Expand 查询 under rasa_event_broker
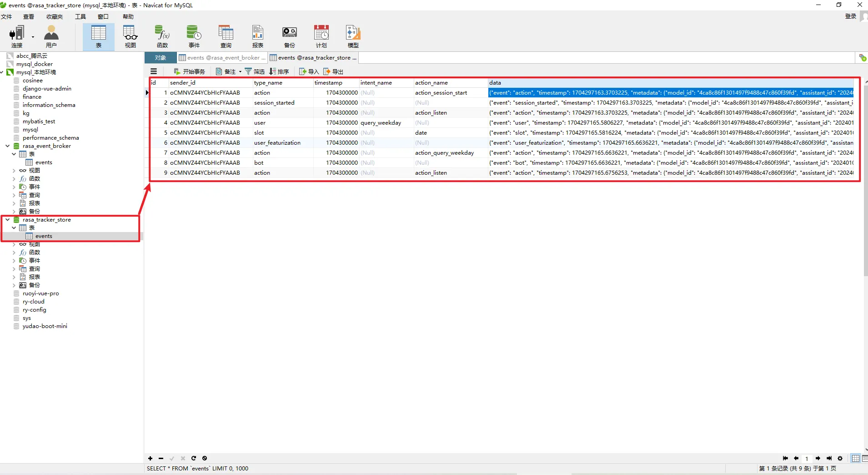 point(14,195)
